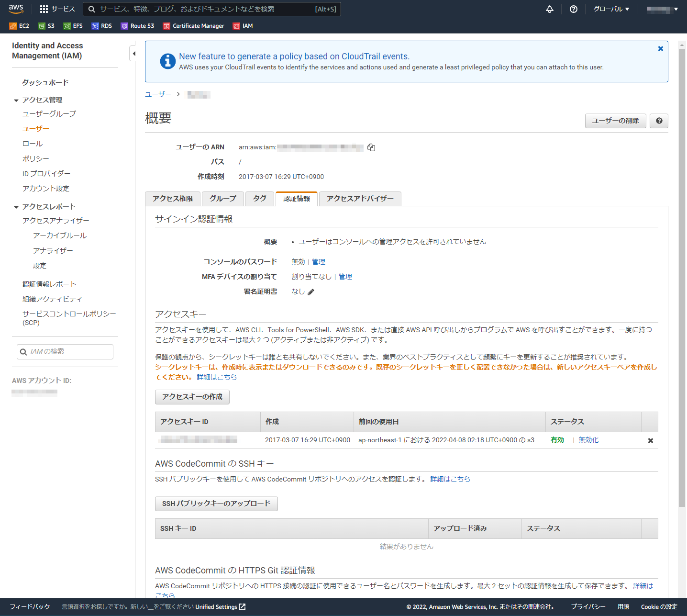Image resolution: width=687 pixels, height=616 pixels.
Task: Open the Global region dropdown
Action: [x=611, y=9]
